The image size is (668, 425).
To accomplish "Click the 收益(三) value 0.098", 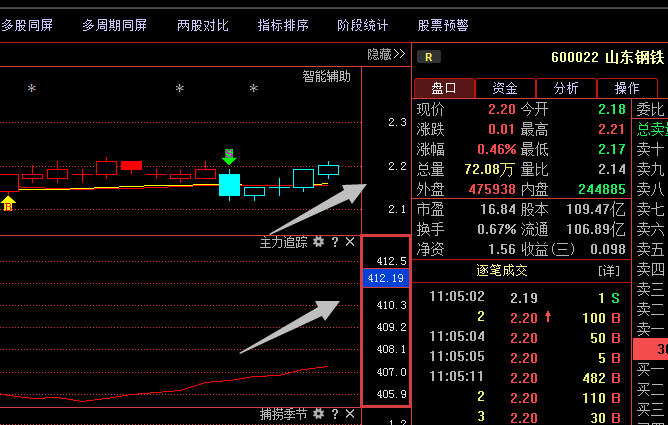I will pyautogui.click(x=608, y=249).
